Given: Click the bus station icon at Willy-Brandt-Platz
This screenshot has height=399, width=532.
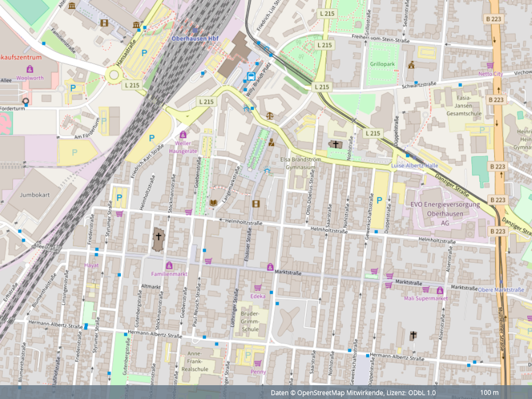Looking at the screenshot, I should tap(251, 76).
